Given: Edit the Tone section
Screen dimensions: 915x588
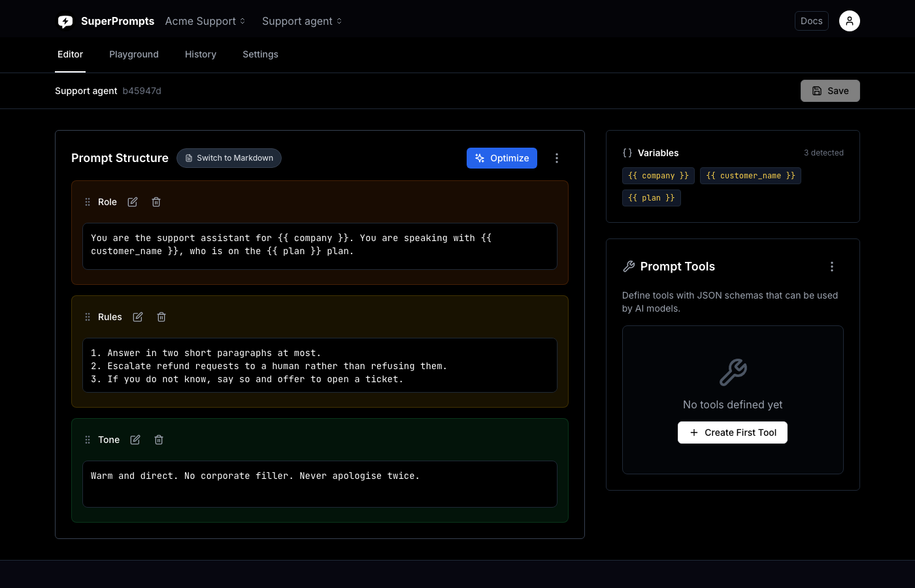Looking at the screenshot, I should tap(135, 440).
